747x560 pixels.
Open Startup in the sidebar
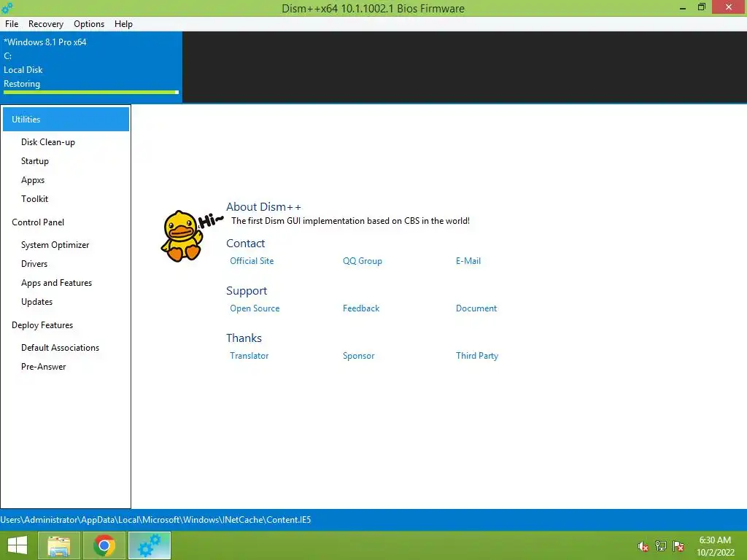35,161
